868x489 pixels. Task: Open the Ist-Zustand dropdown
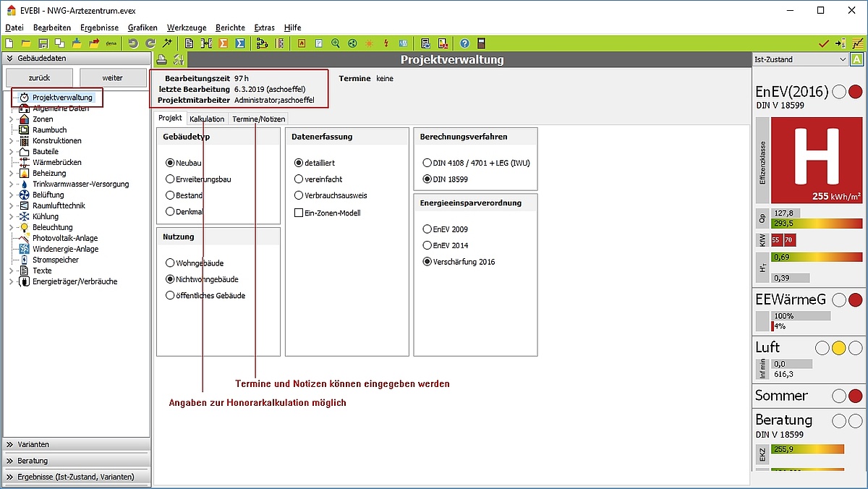tap(800, 59)
